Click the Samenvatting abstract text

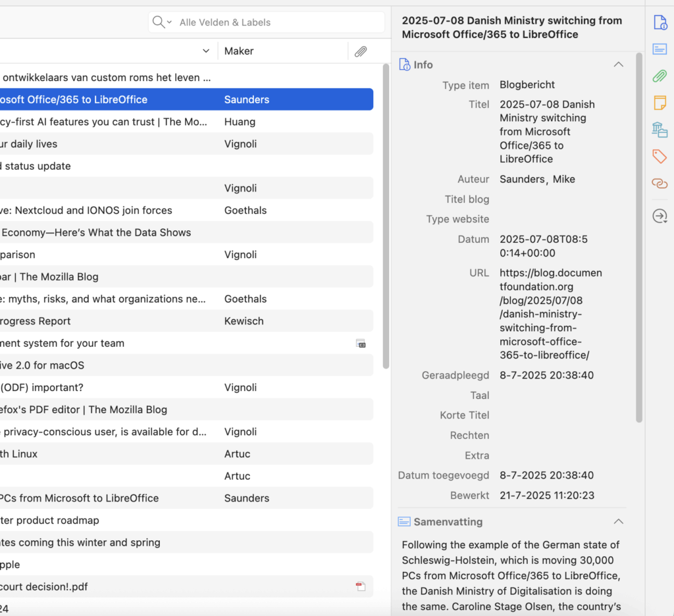point(511,576)
